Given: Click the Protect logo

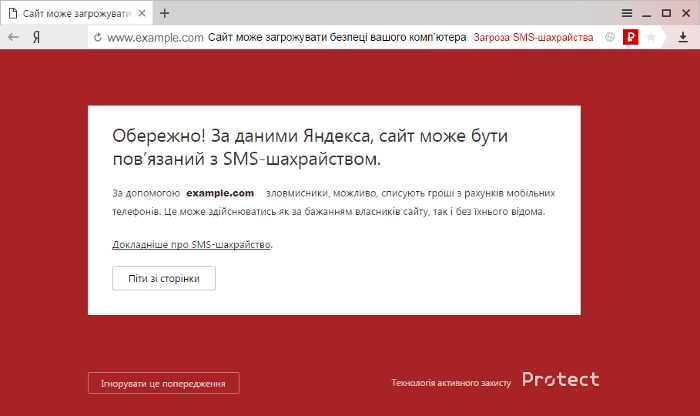Looking at the screenshot, I should 561,379.
